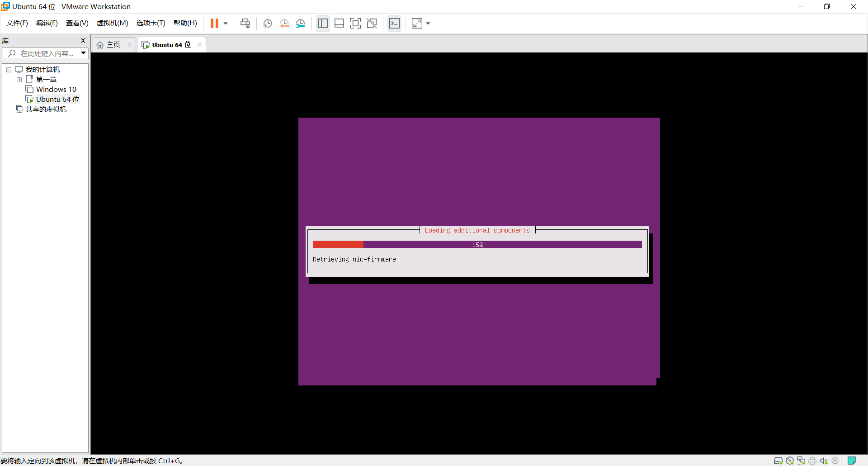Viewport: 868px width, 466px height.
Task: Open the console view button
Action: pyautogui.click(x=394, y=24)
